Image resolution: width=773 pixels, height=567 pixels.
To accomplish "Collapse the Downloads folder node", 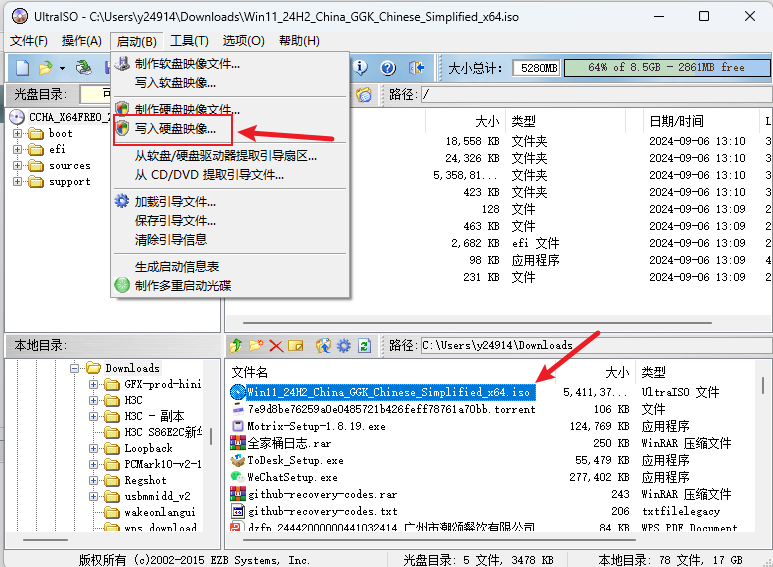I will tap(74, 368).
